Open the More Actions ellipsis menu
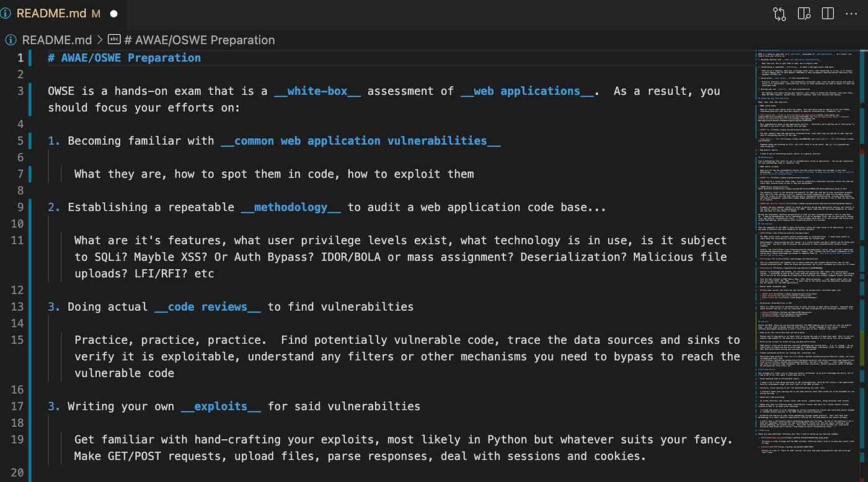 [x=851, y=13]
